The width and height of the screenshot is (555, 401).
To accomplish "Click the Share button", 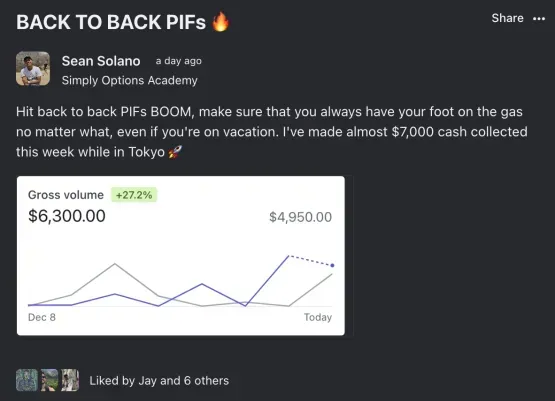I will (x=507, y=18).
